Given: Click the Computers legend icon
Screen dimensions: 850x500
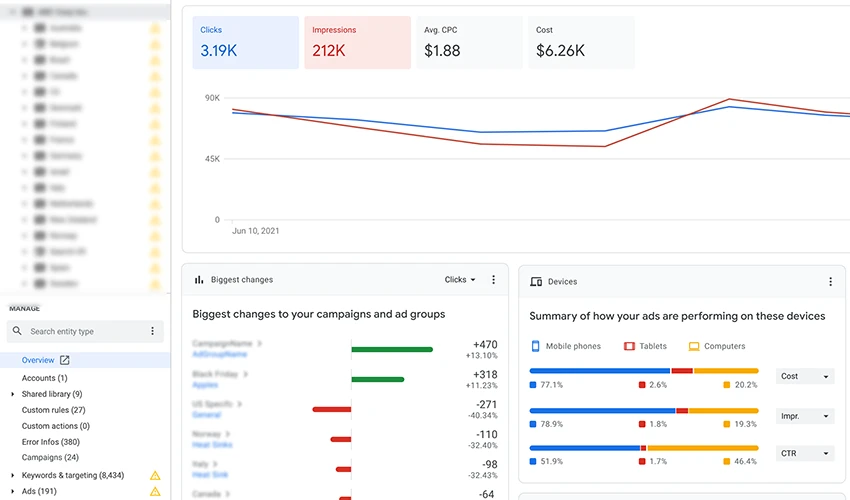Looking at the screenshot, I should click(694, 346).
